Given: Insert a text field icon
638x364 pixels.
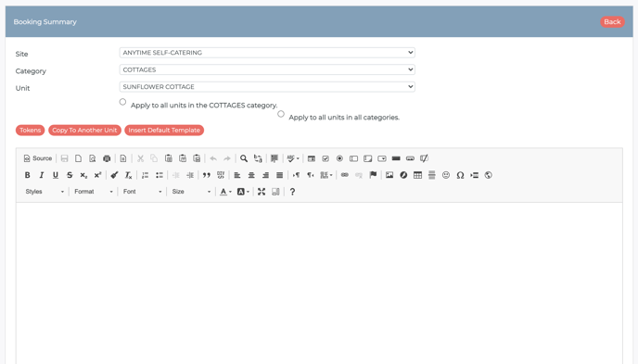Looking at the screenshot, I should click(353, 158).
